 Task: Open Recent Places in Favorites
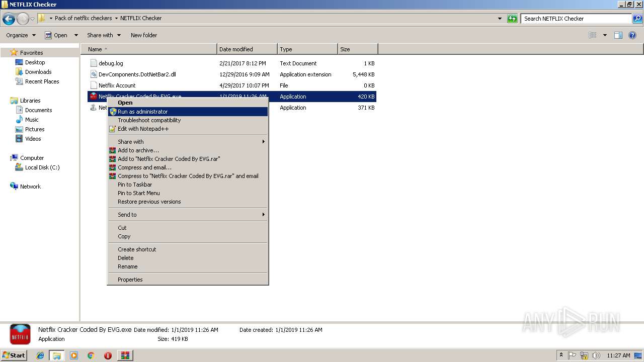click(42, 81)
